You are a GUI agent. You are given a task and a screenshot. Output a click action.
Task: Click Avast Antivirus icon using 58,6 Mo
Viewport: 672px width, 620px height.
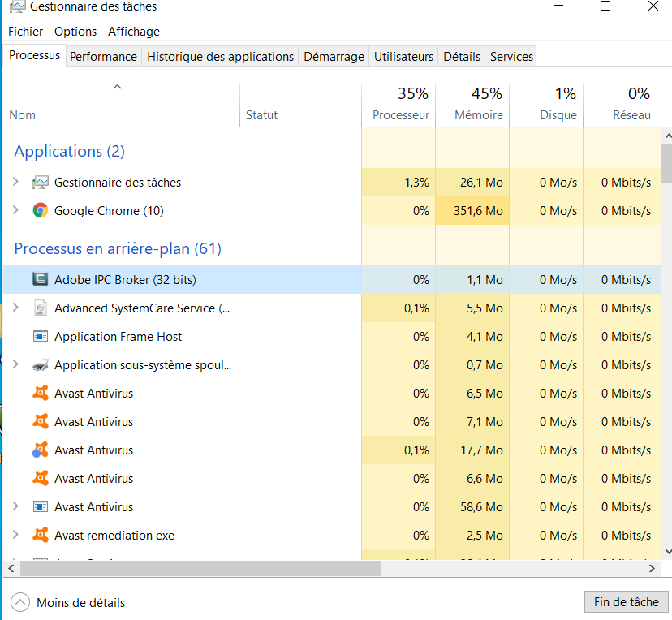pyautogui.click(x=41, y=507)
